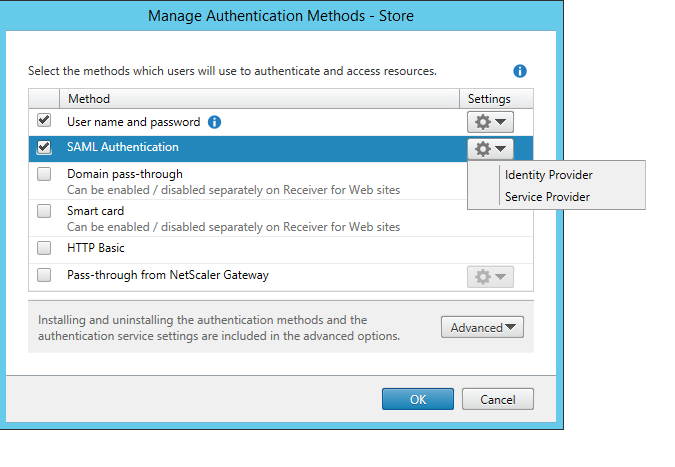The image size is (675, 467).
Task: Enable the Domain pass-through checkbox
Action: coord(44,174)
